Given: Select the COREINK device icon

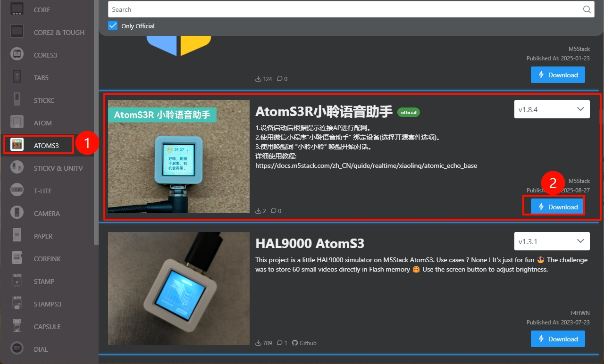Looking at the screenshot, I should click(x=17, y=258).
